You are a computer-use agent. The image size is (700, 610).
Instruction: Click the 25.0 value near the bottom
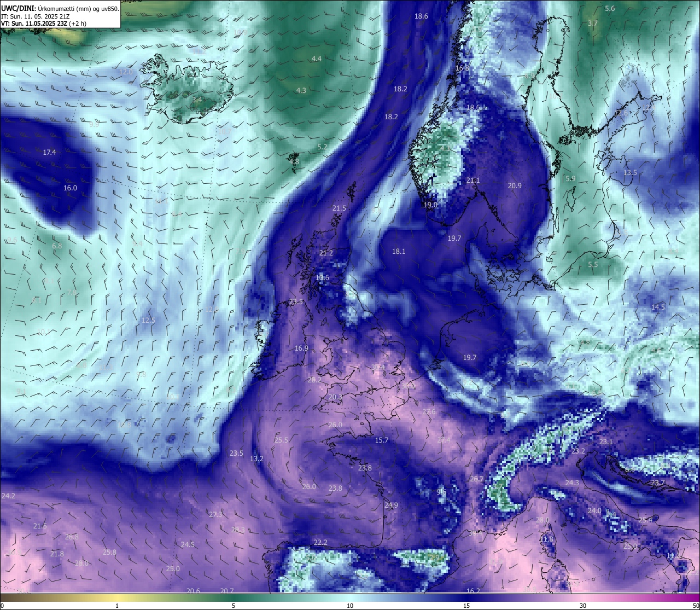pos(173,568)
